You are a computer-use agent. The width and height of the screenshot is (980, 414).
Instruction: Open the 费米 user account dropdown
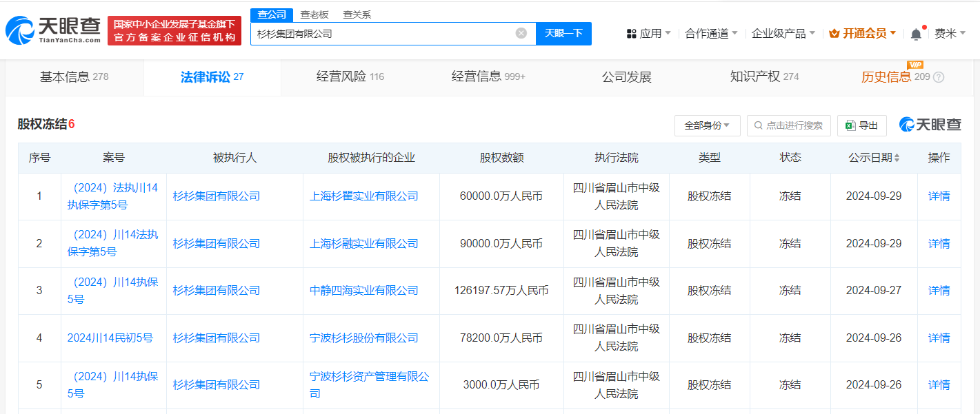click(950, 33)
